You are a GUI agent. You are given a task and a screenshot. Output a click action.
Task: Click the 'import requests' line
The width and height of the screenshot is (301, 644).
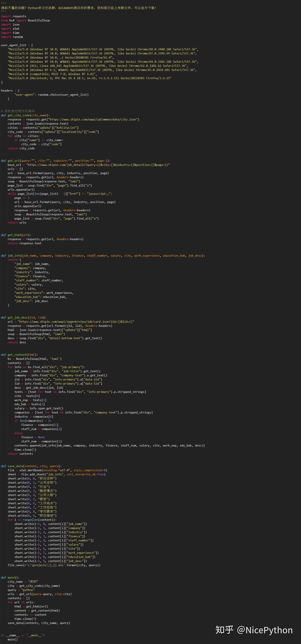[x=14, y=16]
